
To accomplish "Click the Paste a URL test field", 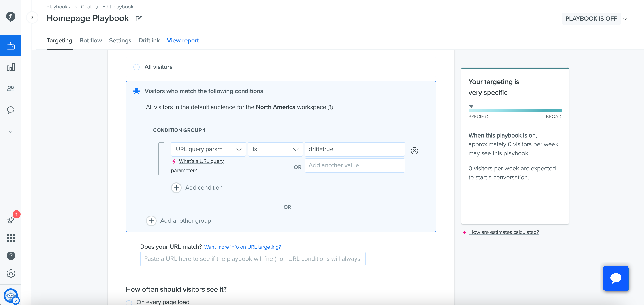I will click(253, 259).
